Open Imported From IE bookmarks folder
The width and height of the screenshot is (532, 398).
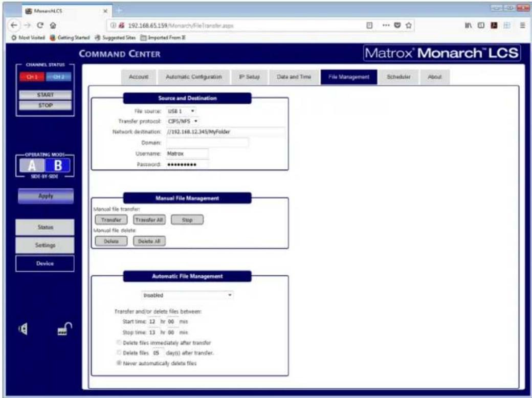click(163, 38)
